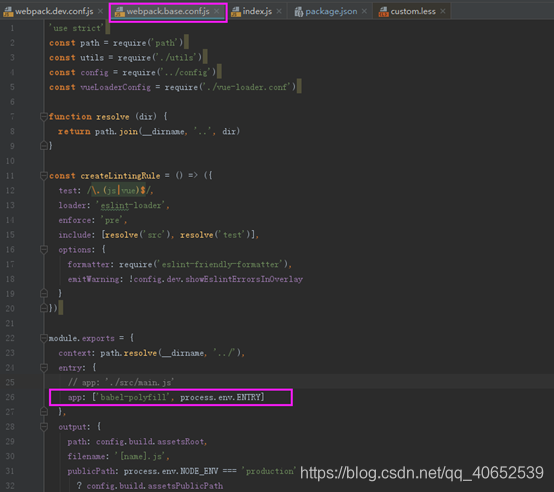Select the webpack.base.conf.js tab

[x=168, y=11]
